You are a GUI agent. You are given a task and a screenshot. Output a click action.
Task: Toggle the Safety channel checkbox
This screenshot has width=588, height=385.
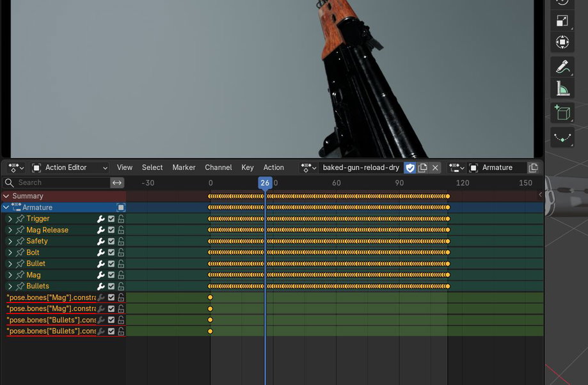click(x=111, y=241)
